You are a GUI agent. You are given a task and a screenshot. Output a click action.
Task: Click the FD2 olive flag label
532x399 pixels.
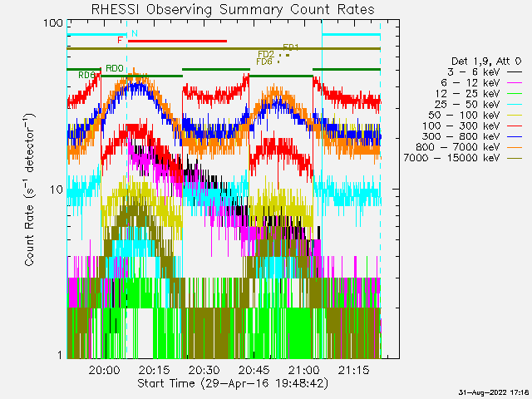click(x=266, y=54)
